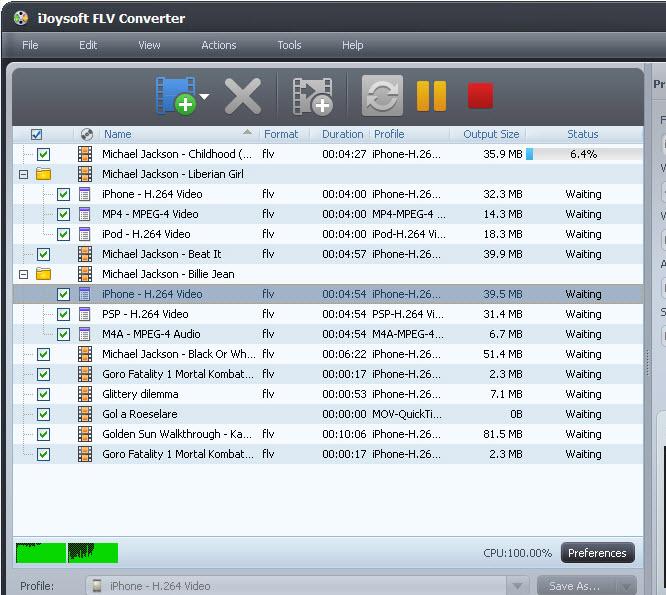666x595 pixels.
Task: Click the globe icon in the column header
Action: (x=86, y=134)
